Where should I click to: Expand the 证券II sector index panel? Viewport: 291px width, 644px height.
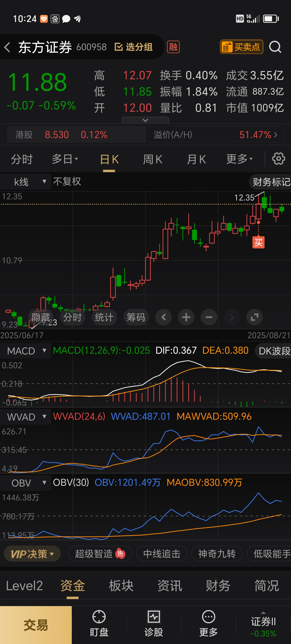pos(263,625)
